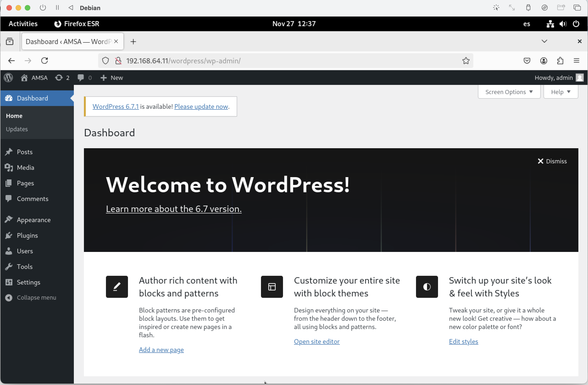The width and height of the screenshot is (588, 385).
Task: Expand the Help panel
Action: pyautogui.click(x=560, y=92)
